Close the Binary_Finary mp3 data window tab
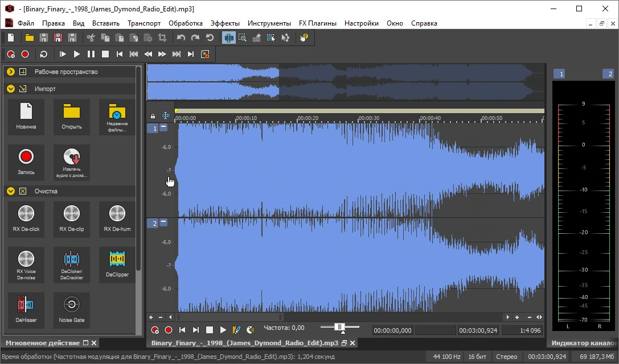The height and width of the screenshot is (364, 619). (x=352, y=343)
